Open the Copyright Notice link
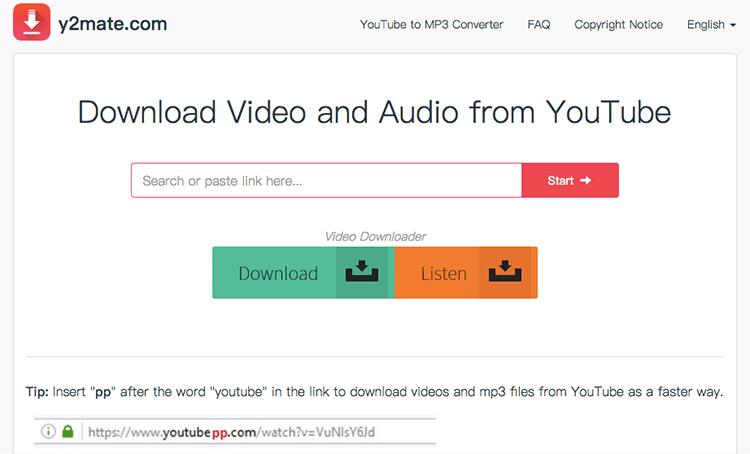The image size is (750, 454). click(x=618, y=24)
